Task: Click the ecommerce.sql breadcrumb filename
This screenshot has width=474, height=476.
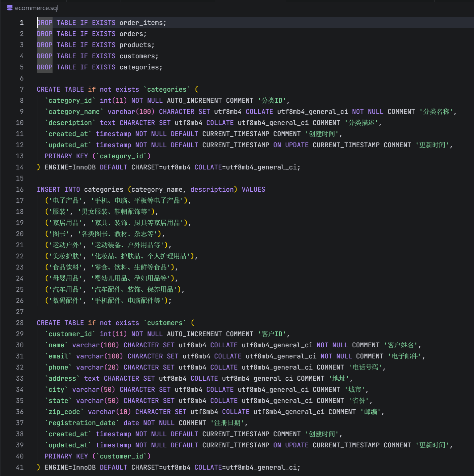Action: (36, 8)
